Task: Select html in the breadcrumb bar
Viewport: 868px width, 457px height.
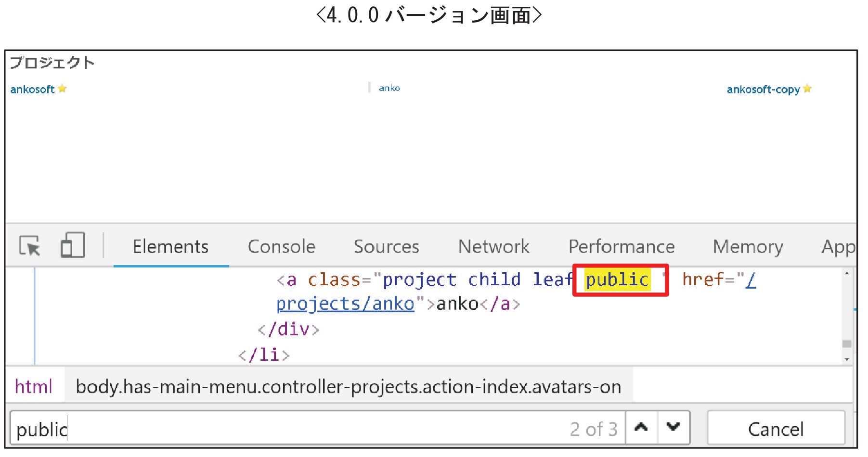Action: coord(34,386)
